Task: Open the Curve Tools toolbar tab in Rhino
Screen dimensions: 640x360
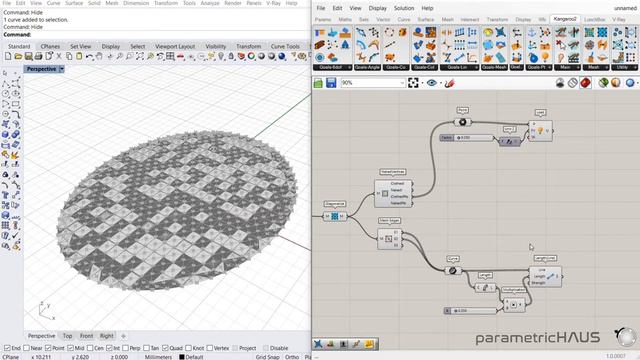Action: [x=285, y=46]
